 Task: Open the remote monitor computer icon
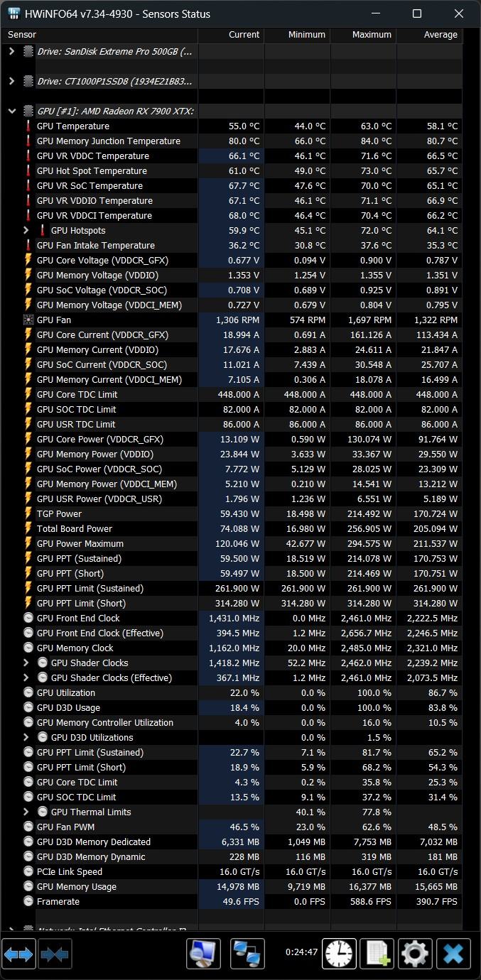[x=204, y=954]
